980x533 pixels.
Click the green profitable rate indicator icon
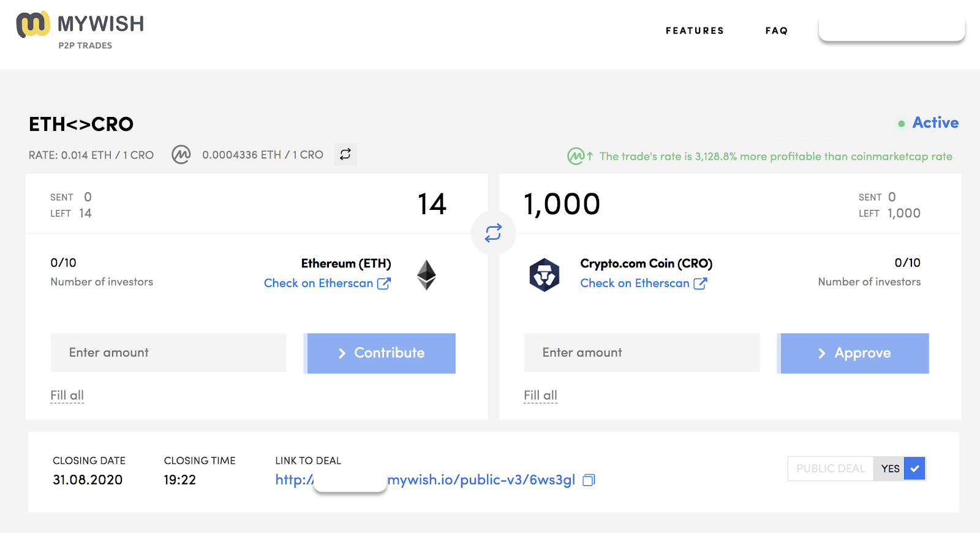(x=579, y=156)
